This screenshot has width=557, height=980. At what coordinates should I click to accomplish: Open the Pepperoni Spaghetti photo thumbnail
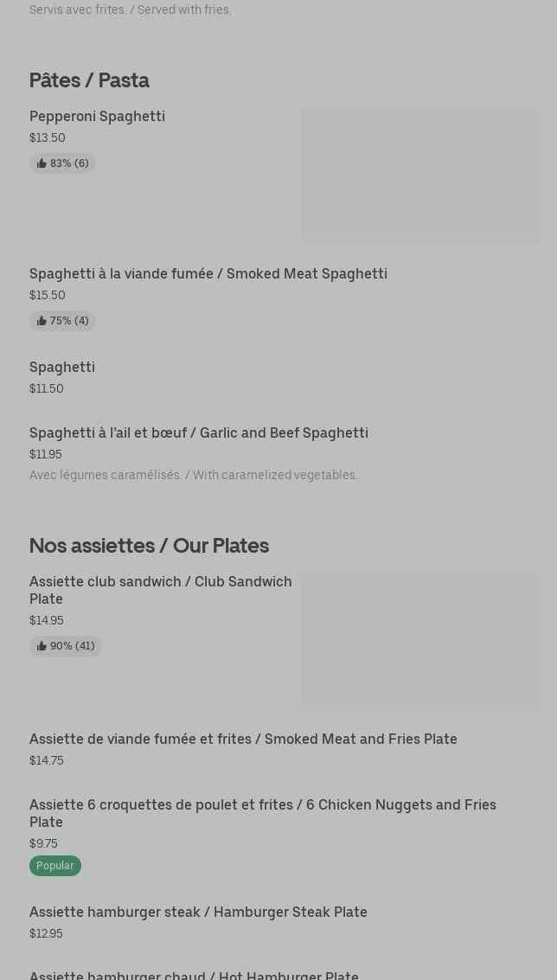(420, 176)
